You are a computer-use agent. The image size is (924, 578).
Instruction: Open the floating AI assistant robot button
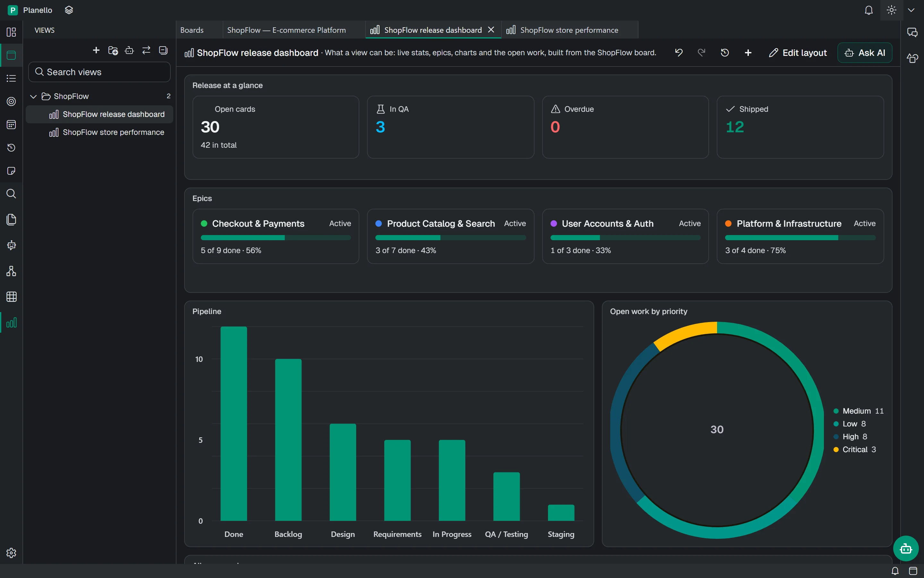coord(906,548)
